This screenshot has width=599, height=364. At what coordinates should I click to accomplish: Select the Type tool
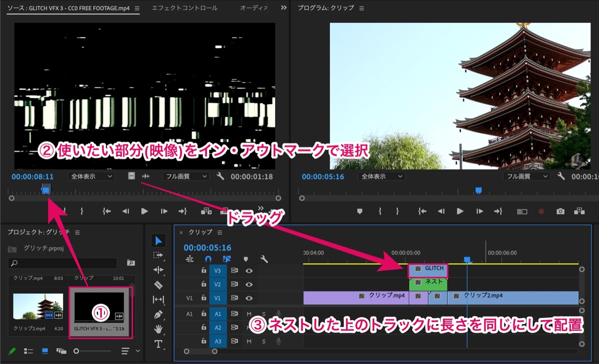[158, 344]
